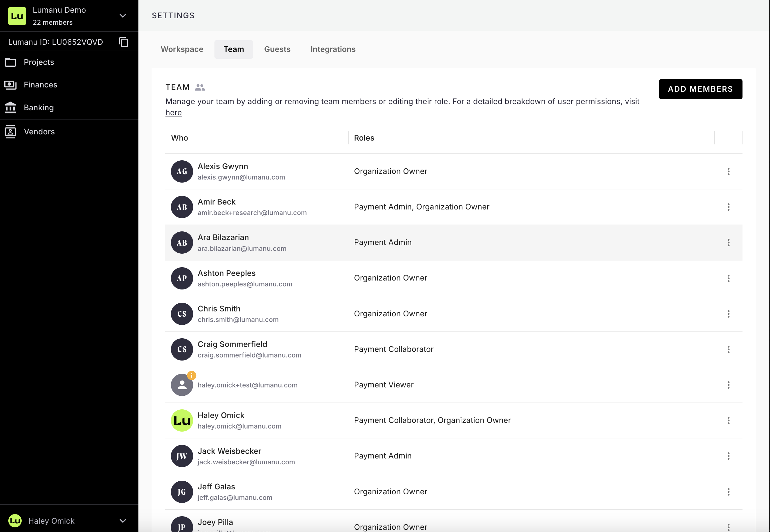The image size is (770, 532).
Task: Switch to the Workspace tab
Action: pos(182,49)
